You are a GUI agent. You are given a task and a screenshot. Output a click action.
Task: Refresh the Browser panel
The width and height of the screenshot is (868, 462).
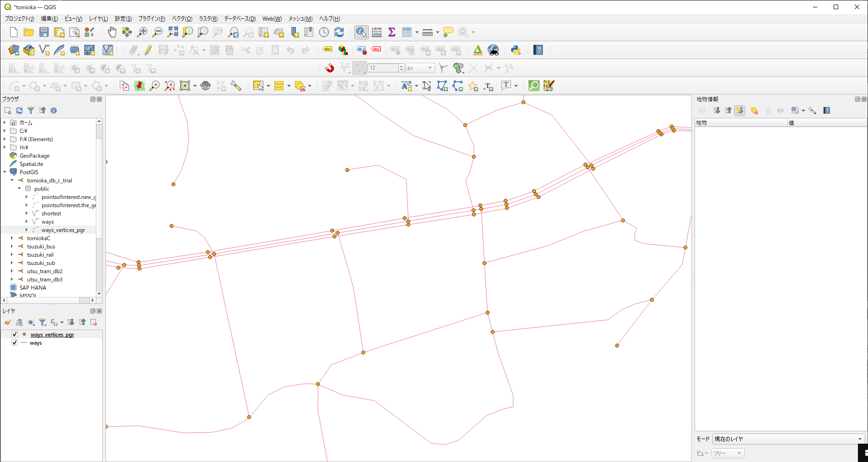click(x=19, y=110)
